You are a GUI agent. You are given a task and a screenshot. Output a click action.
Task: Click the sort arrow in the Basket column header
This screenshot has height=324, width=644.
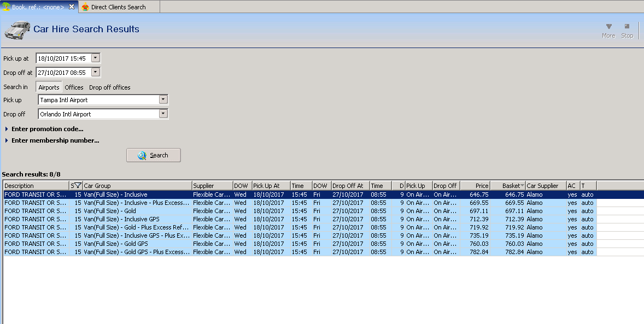pyautogui.click(x=522, y=186)
